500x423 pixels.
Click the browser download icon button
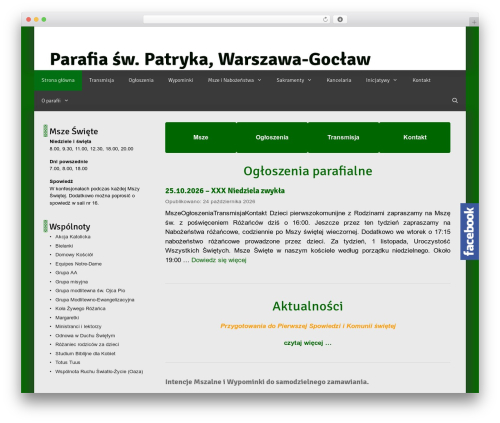[x=340, y=19]
